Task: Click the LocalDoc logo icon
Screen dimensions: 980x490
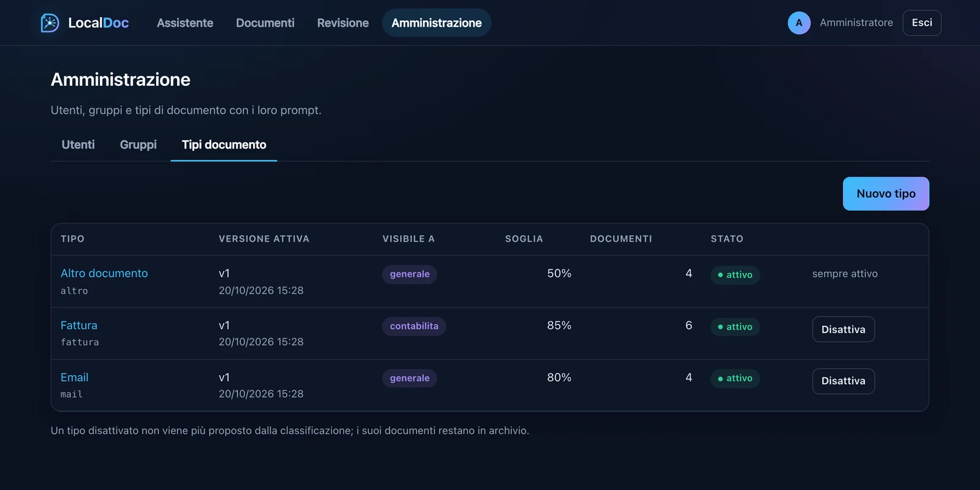Action: (x=50, y=23)
